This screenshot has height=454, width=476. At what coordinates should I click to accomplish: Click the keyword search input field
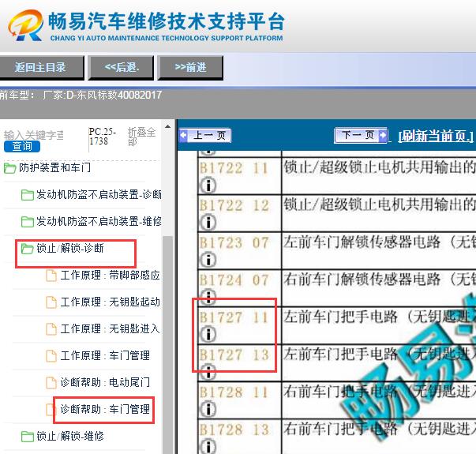34,135
